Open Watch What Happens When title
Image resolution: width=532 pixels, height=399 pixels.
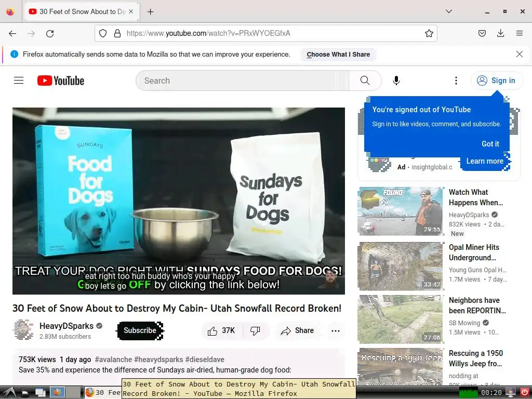[476, 197]
